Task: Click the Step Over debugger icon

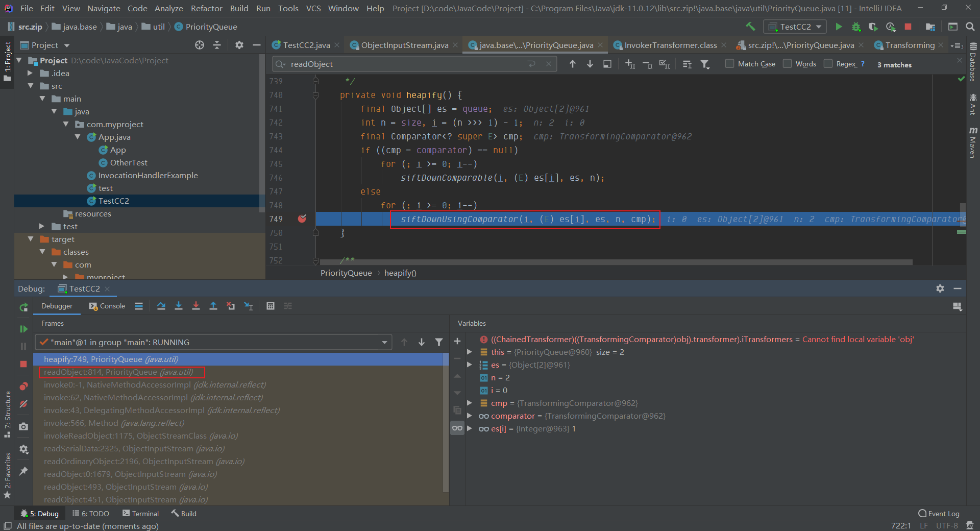Action: pos(161,306)
